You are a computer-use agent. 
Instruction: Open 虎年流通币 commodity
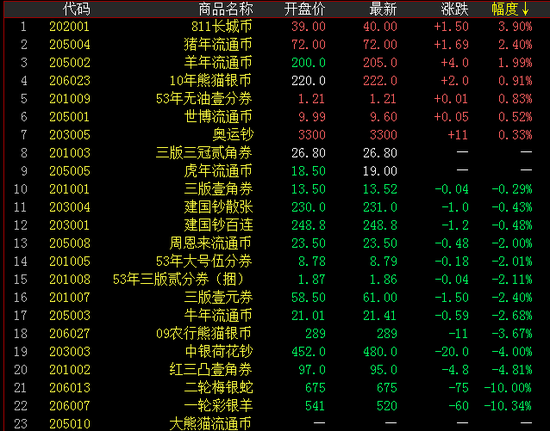point(218,171)
